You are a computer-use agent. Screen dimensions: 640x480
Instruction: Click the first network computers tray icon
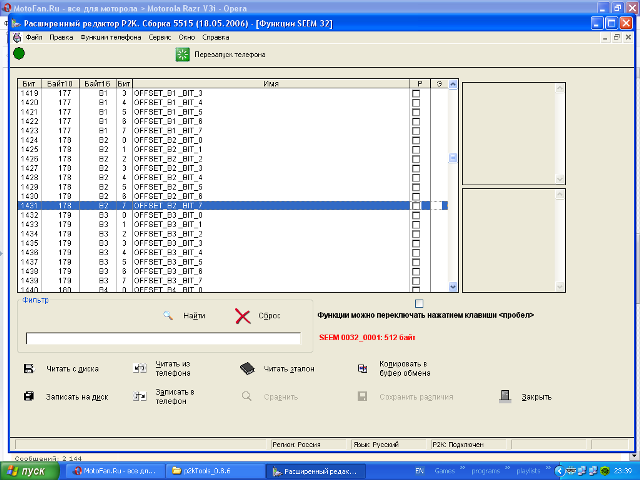(582, 471)
